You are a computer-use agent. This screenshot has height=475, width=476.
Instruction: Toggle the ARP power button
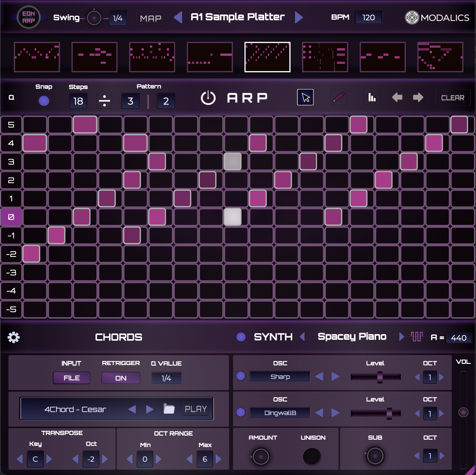[209, 97]
